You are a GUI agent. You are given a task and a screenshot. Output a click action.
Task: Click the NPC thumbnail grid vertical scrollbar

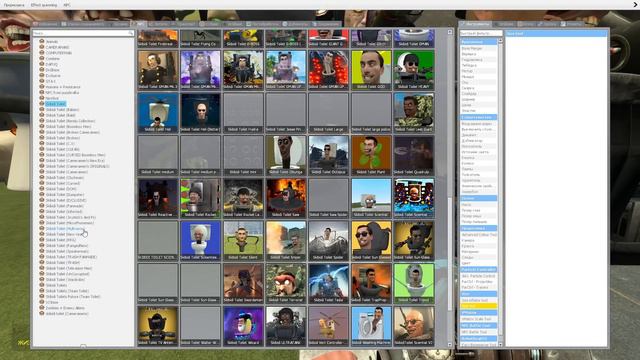coord(450,253)
